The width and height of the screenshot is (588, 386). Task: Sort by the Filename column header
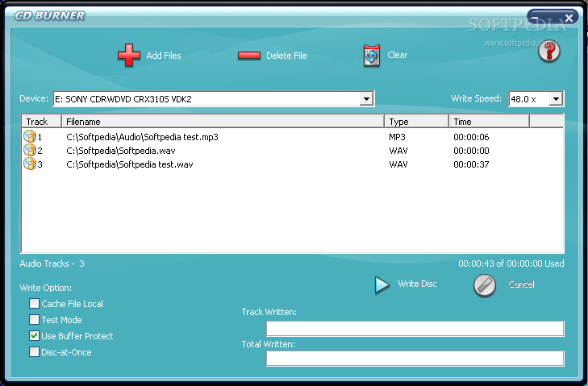point(223,122)
